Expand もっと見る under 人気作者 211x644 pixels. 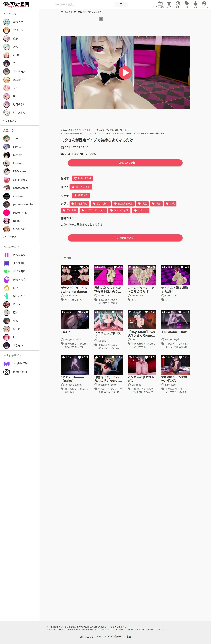pos(10,237)
